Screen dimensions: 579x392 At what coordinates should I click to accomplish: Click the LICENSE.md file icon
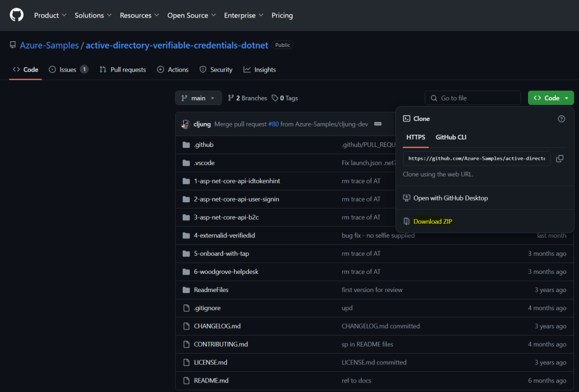coord(187,363)
